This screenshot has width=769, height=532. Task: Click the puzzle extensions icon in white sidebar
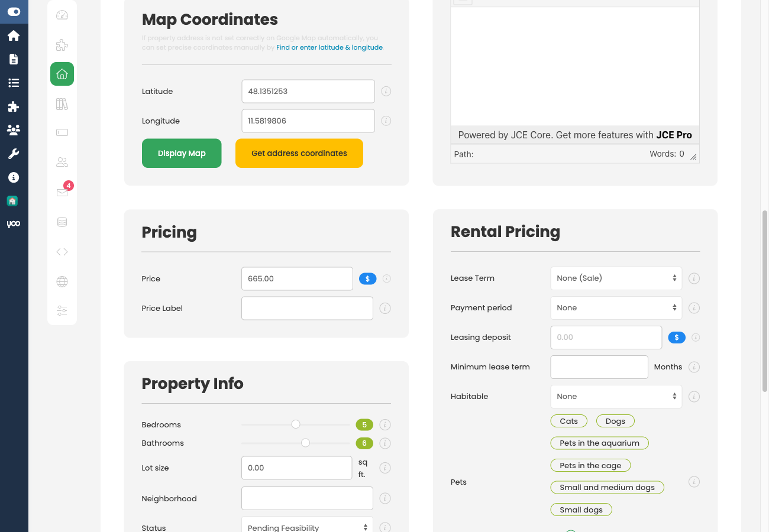coord(62,45)
